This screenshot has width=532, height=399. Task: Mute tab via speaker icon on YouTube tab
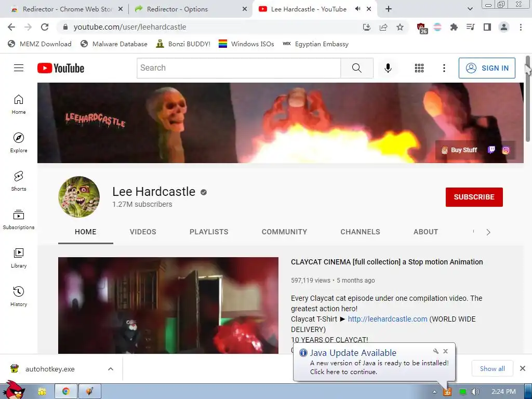coord(357,9)
